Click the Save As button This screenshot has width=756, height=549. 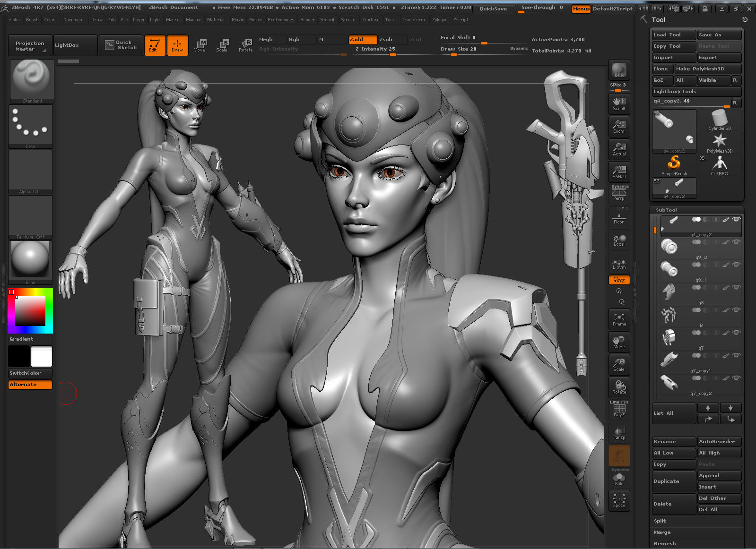point(719,35)
